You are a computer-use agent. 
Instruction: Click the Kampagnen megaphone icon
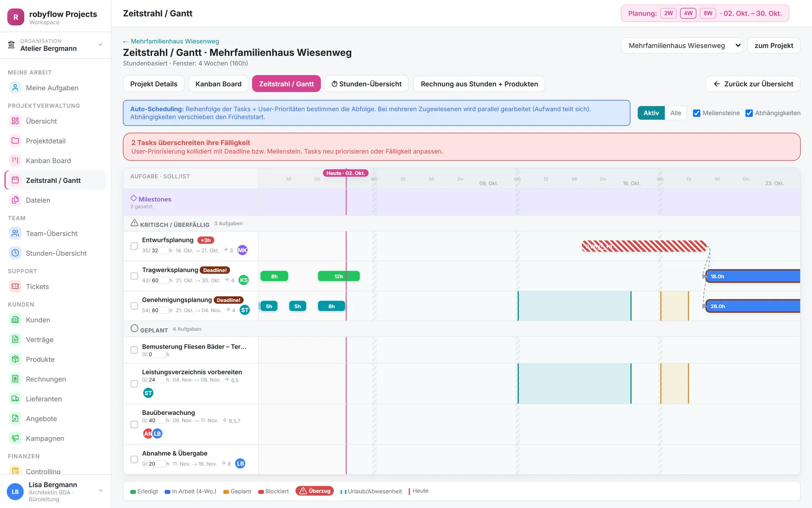pos(15,438)
